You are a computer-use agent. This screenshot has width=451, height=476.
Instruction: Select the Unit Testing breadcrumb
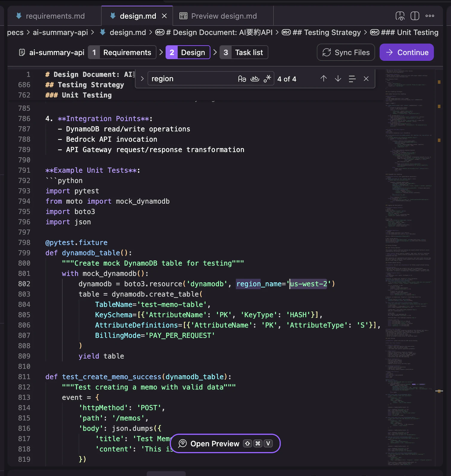tap(404, 32)
